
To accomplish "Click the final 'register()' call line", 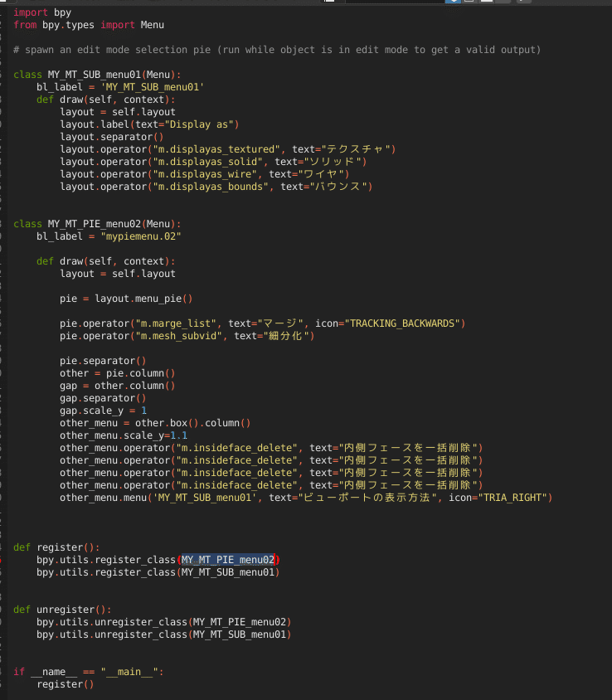I will point(66,684).
